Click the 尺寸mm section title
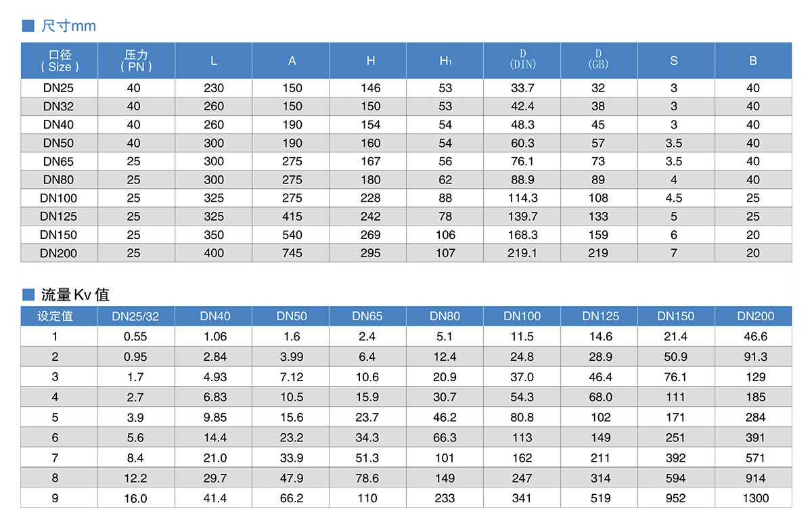Screen dimensions: 812x528 coord(68,26)
